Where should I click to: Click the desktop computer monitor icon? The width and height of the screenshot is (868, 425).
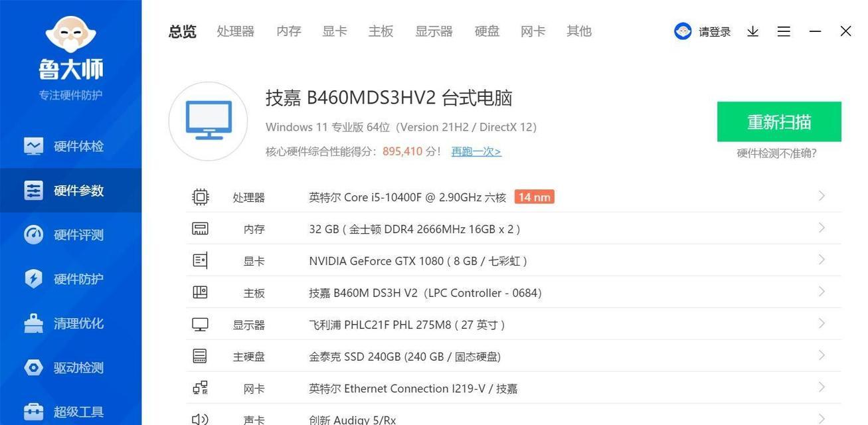pos(209,121)
